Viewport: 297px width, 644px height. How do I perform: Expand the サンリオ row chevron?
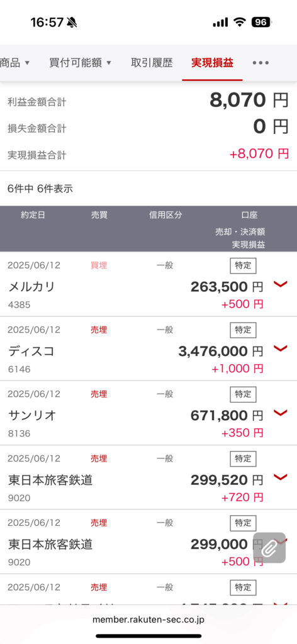(281, 413)
